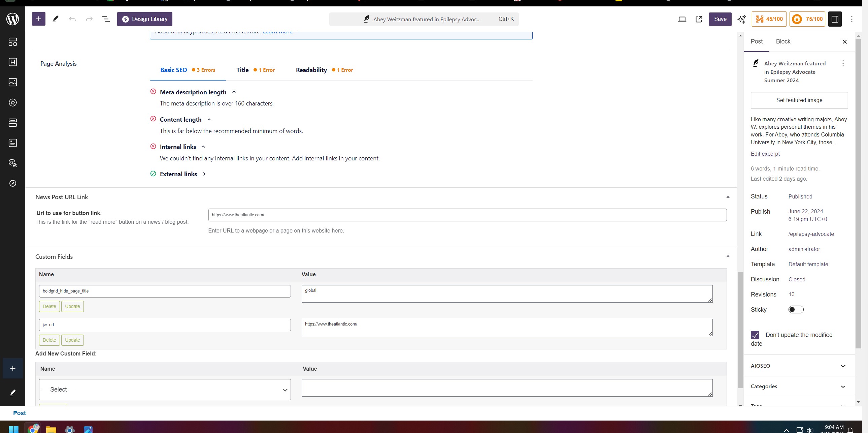
Task: Open the laptop preview view icon
Action: 682,19
